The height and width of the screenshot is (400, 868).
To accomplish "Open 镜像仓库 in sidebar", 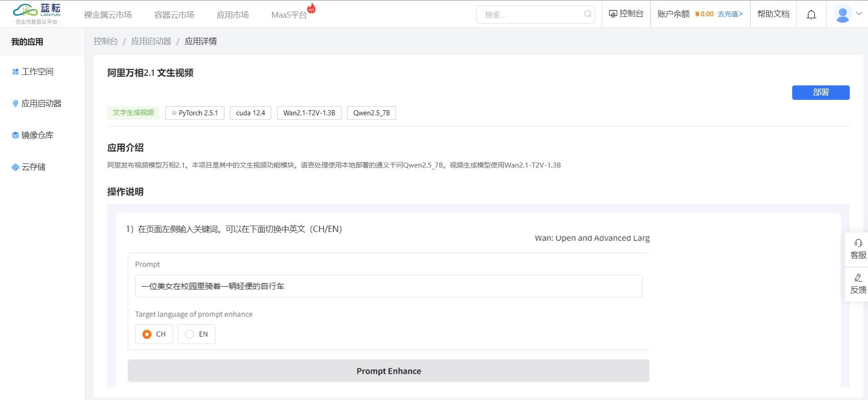I will [x=38, y=135].
